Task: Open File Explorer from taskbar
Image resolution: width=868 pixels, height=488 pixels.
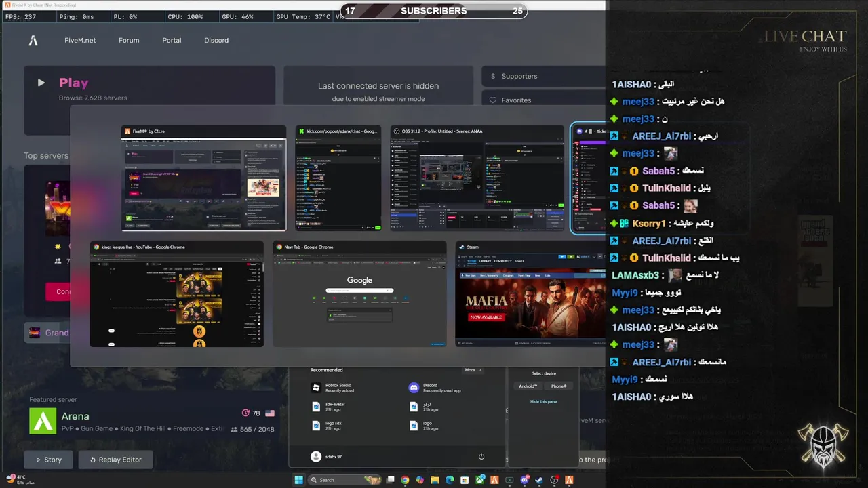Action: pyautogui.click(x=435, y=480)
